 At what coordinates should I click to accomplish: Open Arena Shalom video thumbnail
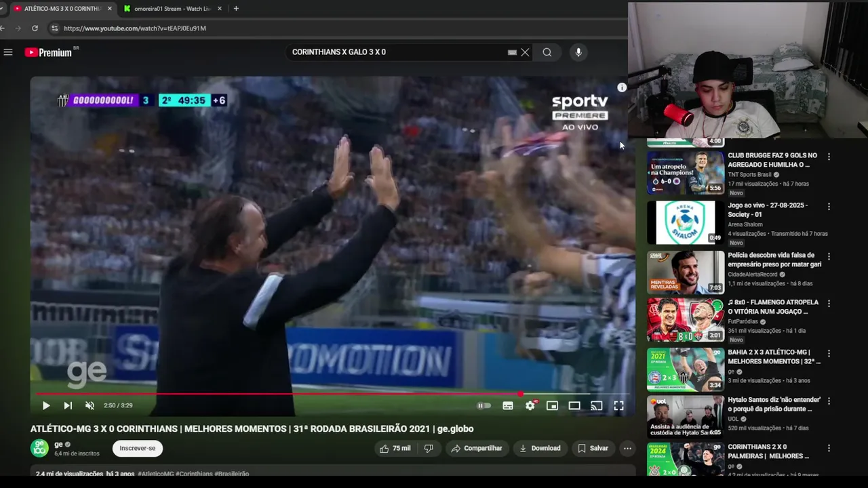pos(686,222)
